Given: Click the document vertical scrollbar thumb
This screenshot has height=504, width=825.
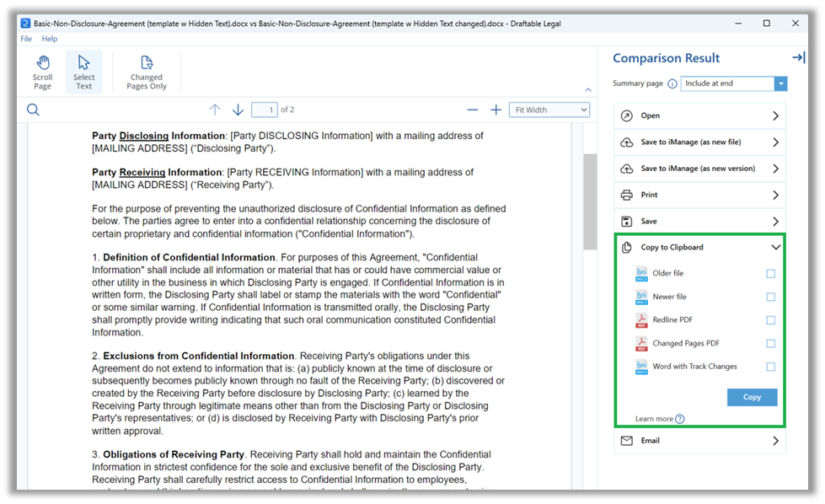Looking at the screenshot, I should coord(590,201).
